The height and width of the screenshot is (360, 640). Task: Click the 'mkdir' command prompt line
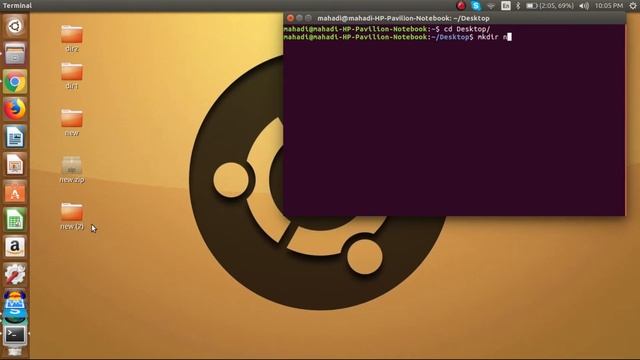398,37
